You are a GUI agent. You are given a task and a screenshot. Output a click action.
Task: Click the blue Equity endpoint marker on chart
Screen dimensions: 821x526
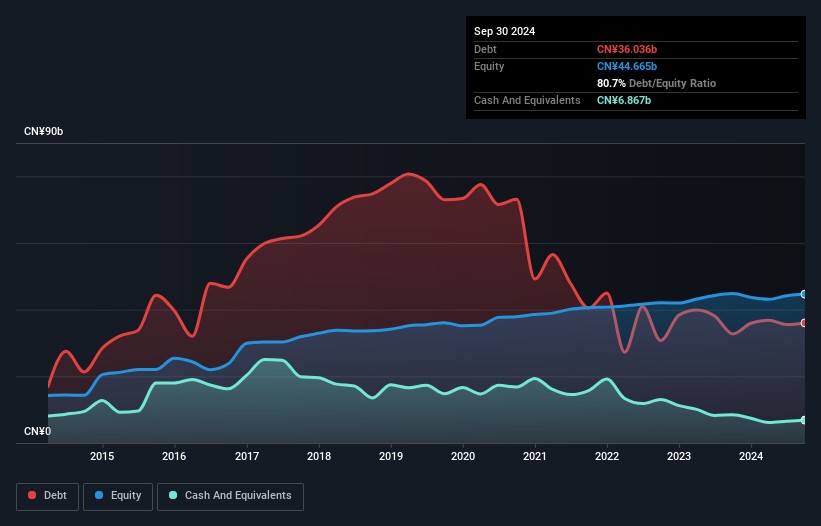coord(803,294)
